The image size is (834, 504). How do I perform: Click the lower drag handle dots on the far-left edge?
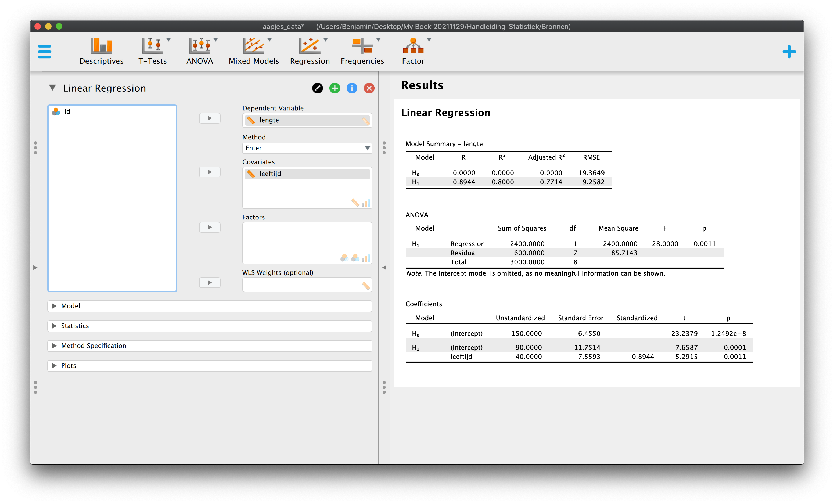(35, 388)
